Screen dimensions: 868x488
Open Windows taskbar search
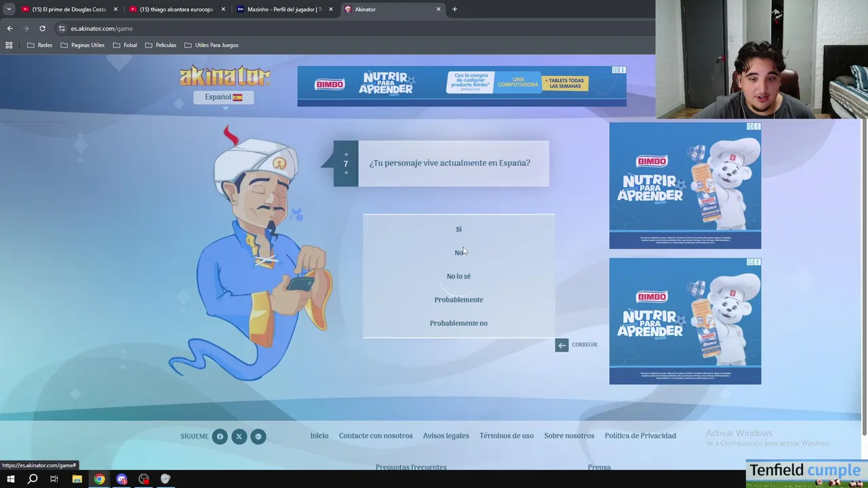[x=33, y=479]
